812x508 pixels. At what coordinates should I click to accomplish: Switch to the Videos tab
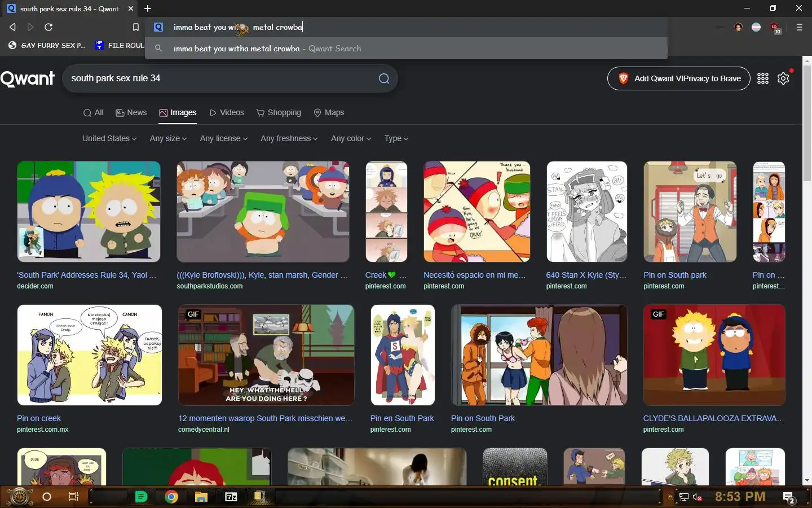coord(227,112)
